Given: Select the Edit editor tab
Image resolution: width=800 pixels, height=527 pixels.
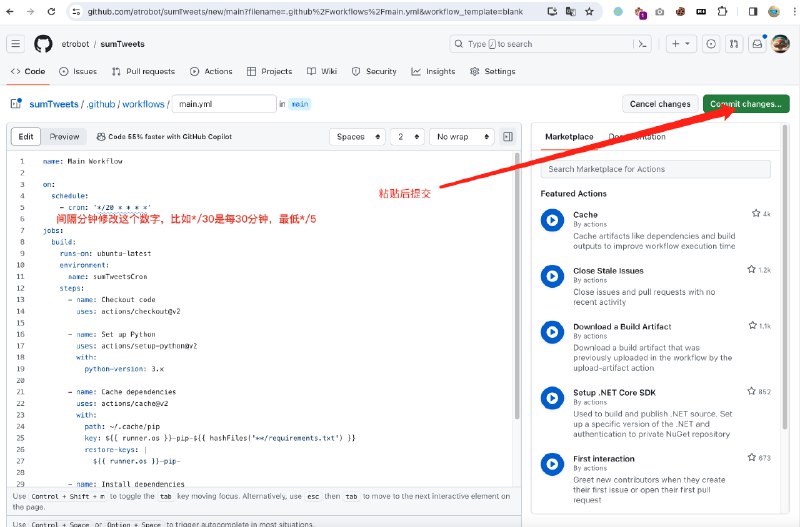Looking at the screenshot, I should [26, 137].
